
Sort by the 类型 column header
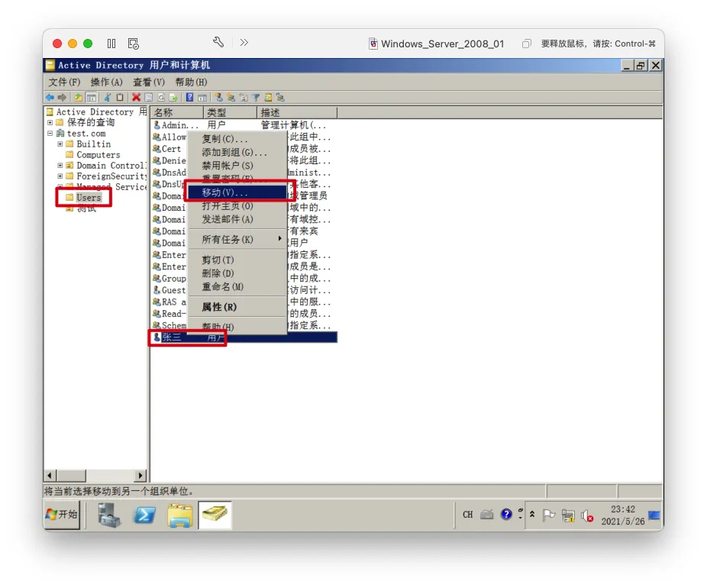pyautogui.click(x=230, y=112)
